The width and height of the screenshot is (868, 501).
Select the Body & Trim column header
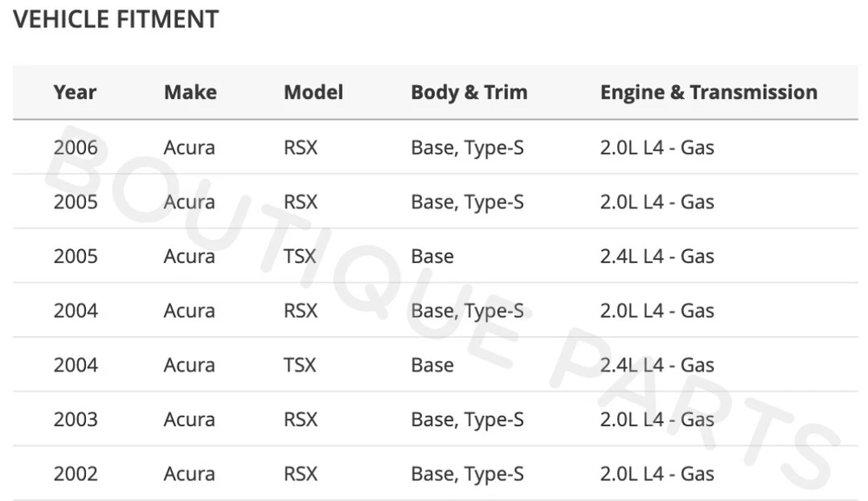pyautogui.click(x=469, y=92)
